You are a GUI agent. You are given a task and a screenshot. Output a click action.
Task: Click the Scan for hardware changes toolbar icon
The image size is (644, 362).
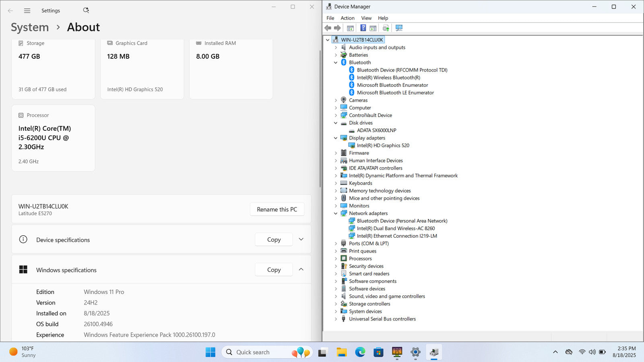(x=399, y=28)
